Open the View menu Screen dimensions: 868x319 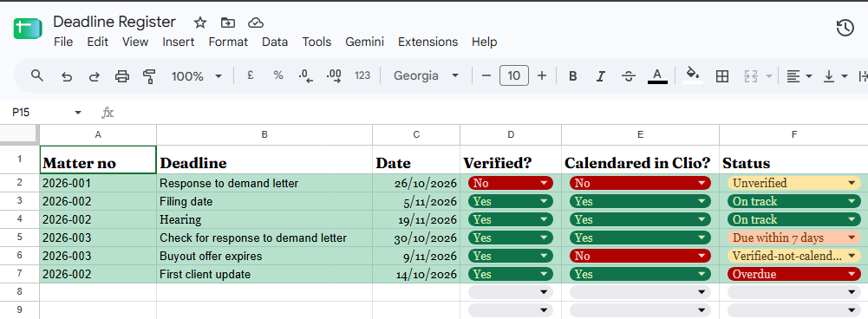pyautogui.click(x=135, y=42)
